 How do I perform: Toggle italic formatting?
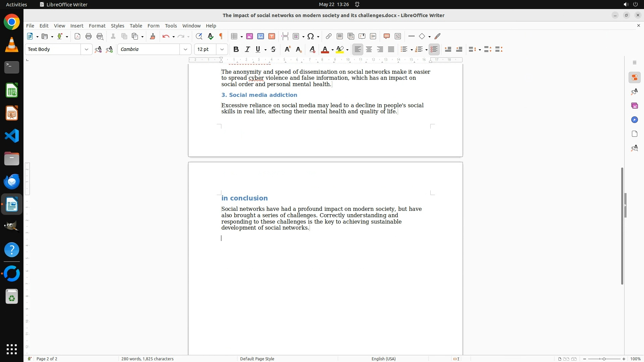coord(247,49)
